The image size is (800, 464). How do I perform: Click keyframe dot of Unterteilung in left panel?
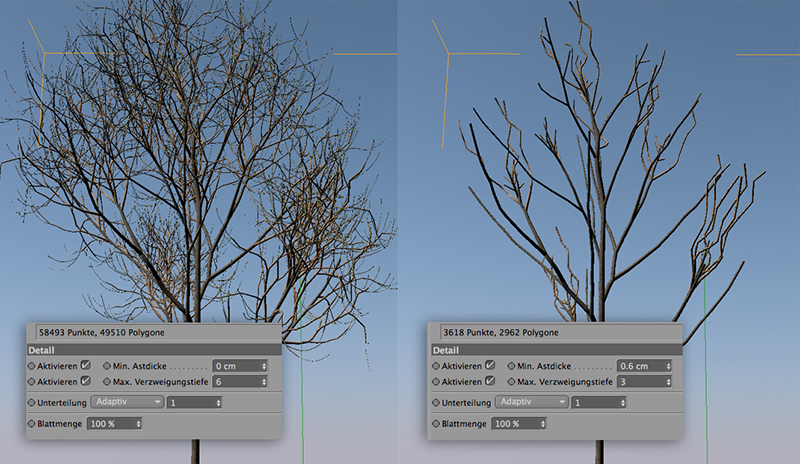coord(32,403)
